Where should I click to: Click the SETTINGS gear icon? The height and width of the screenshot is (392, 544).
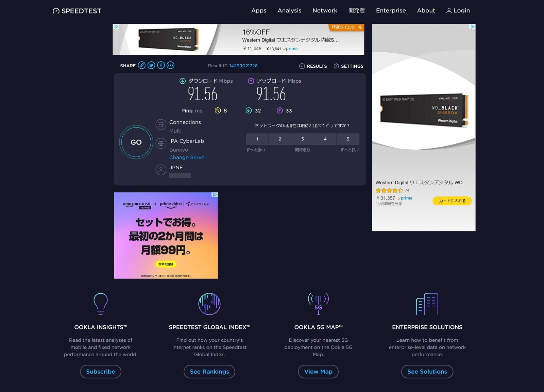(336, 66)
